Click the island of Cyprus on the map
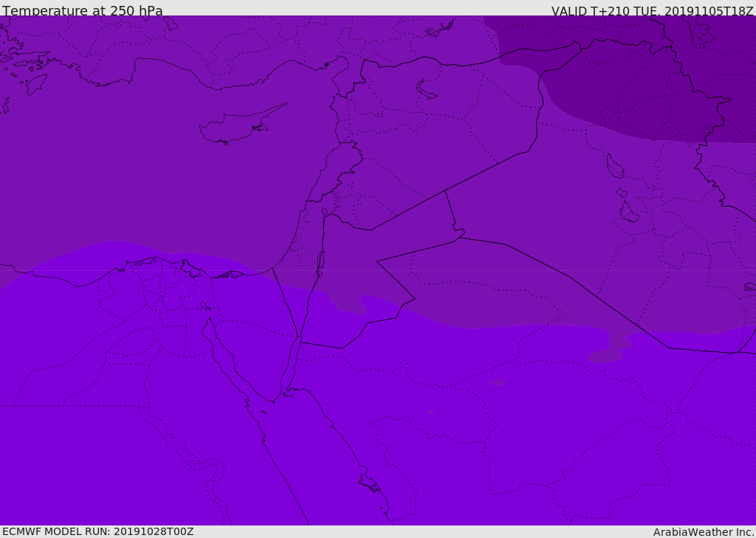The image size is (756, 538). pyautogui.click(x=241, y=125)
